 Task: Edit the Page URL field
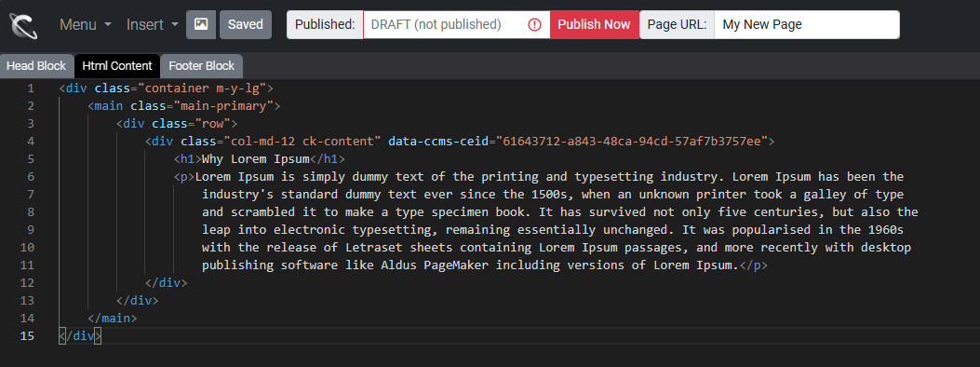pos(807,24)
